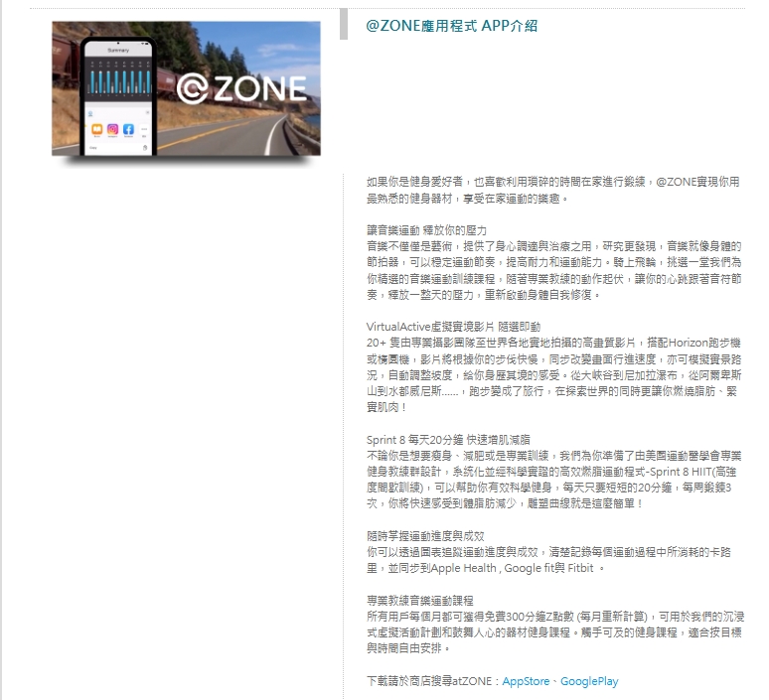Open the AppStore download link
This screenshot has width=769, height=700.
525,681
